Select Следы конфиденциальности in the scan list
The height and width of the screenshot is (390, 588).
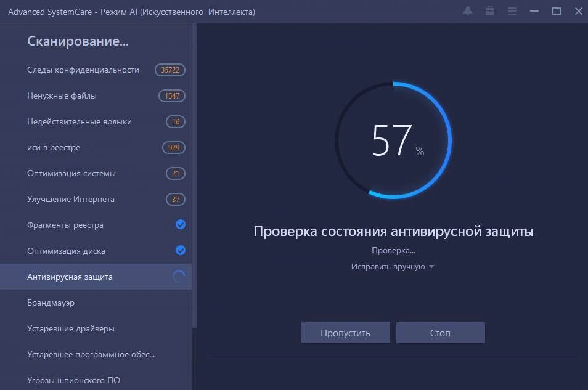point(96,70)
